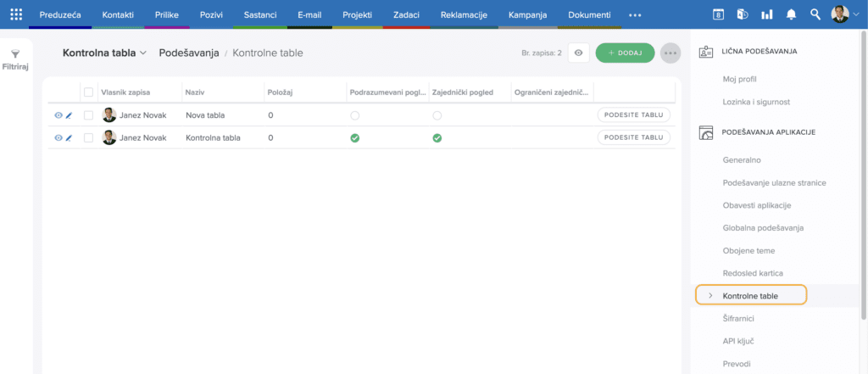This screenshot has height=374, width=868.
Task: Switch to the Kampanja tab
Action: tap(527, 15)
